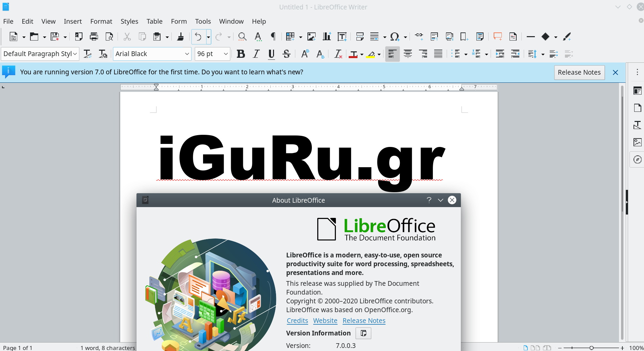Open the unordered list dropdown arrow
The width and height of the screenshot is (644, 351).
466,54
